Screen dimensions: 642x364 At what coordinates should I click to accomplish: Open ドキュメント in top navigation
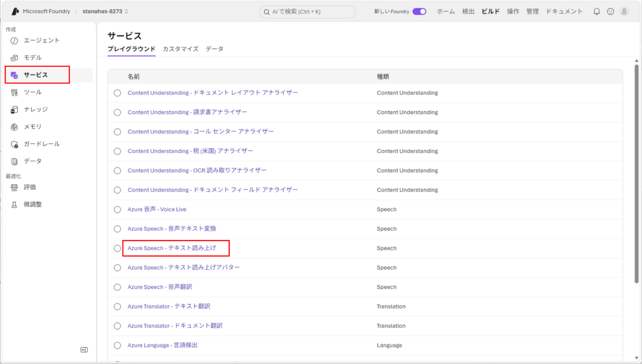point(564,11)
